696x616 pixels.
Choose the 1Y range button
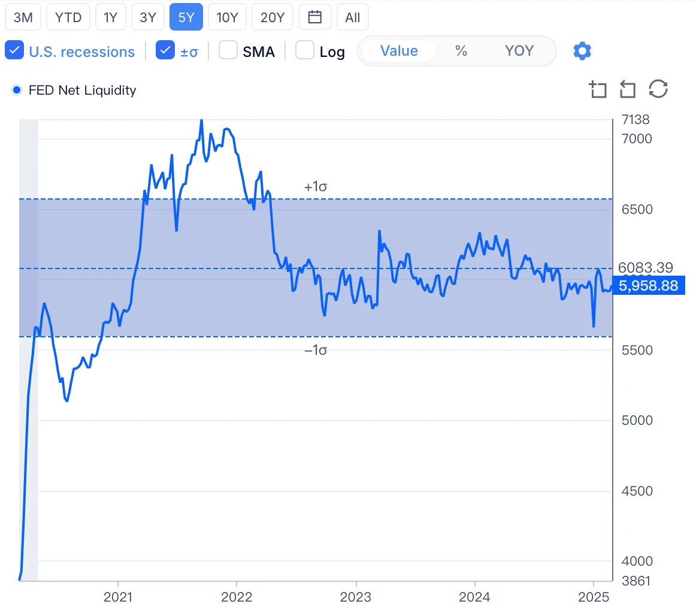click(110, 17)
